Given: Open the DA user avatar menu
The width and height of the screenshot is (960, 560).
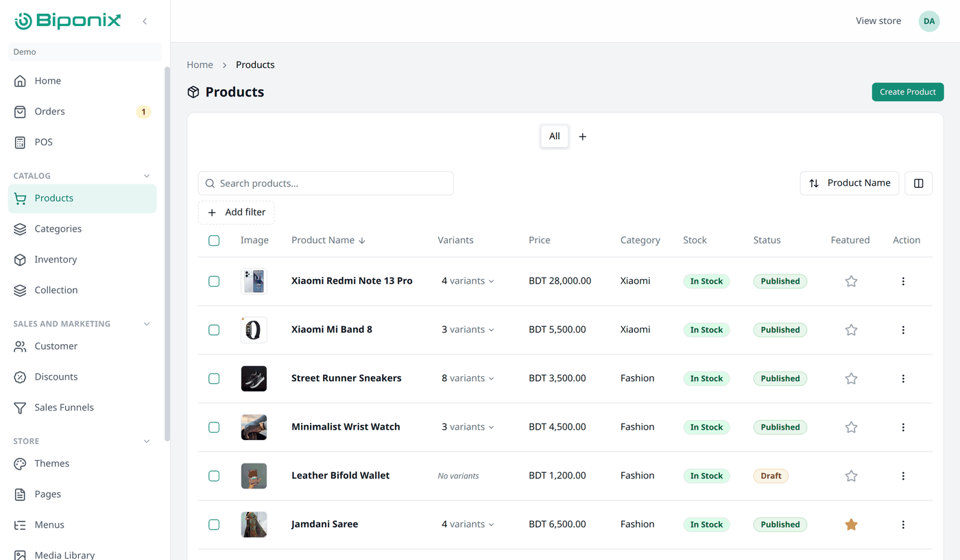Looking at the screenshot, I should tap(929, 21).
